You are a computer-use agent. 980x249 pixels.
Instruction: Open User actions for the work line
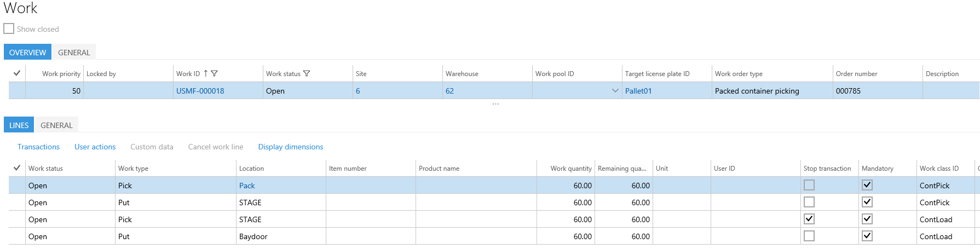pyautogui.click(x=95, y=147)
